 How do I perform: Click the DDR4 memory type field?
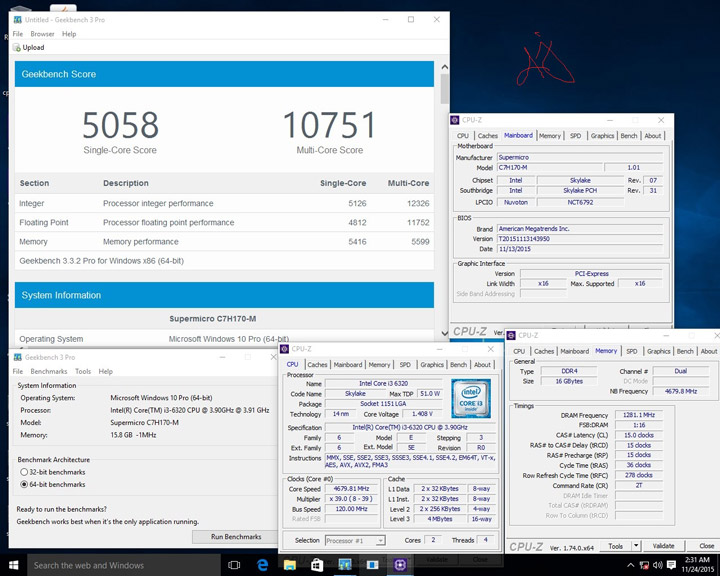(569, 371)
